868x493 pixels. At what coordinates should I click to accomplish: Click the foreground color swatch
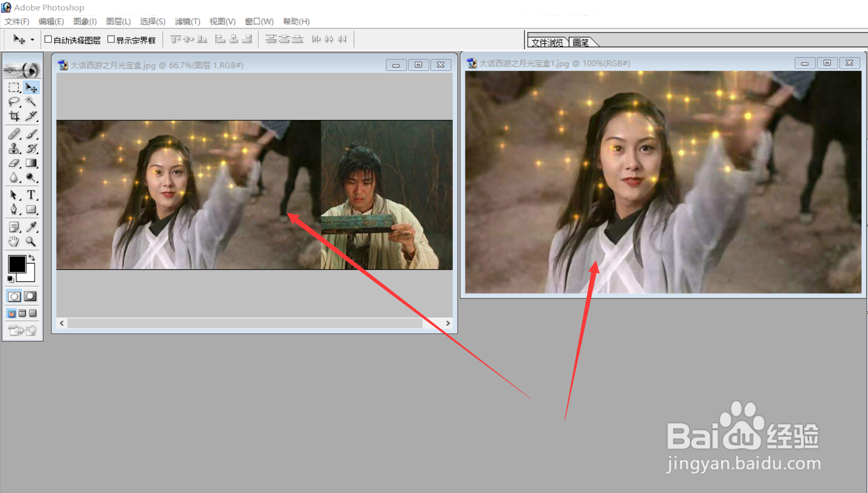pyautogui.click(x=17, y=264)
